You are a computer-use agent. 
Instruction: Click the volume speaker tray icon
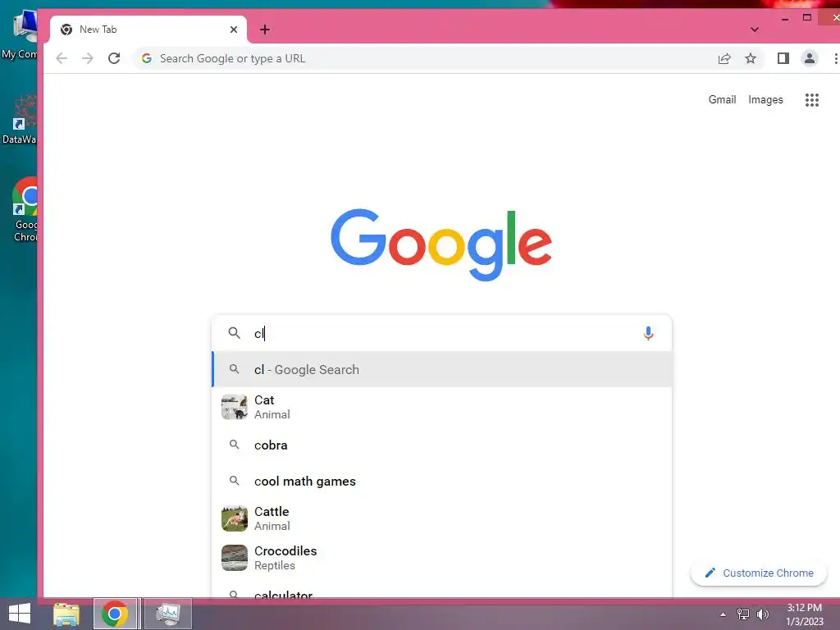pos(762,614)
